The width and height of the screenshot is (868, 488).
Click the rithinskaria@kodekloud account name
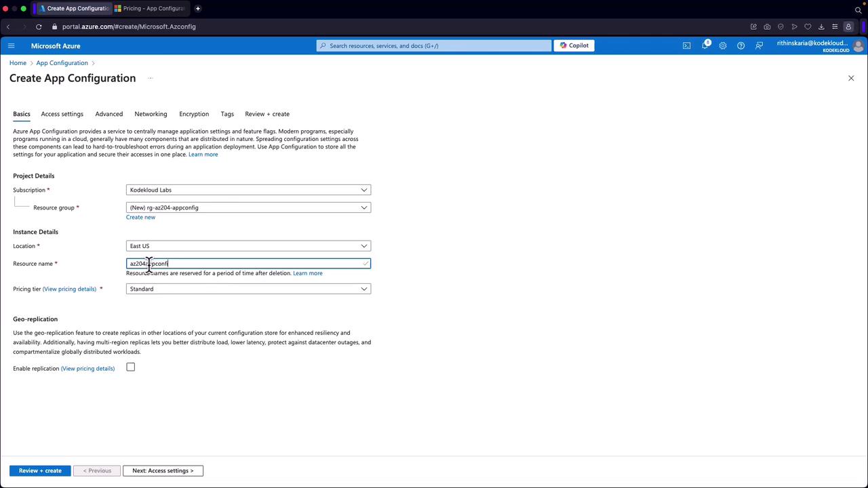[x=812, y=43]
